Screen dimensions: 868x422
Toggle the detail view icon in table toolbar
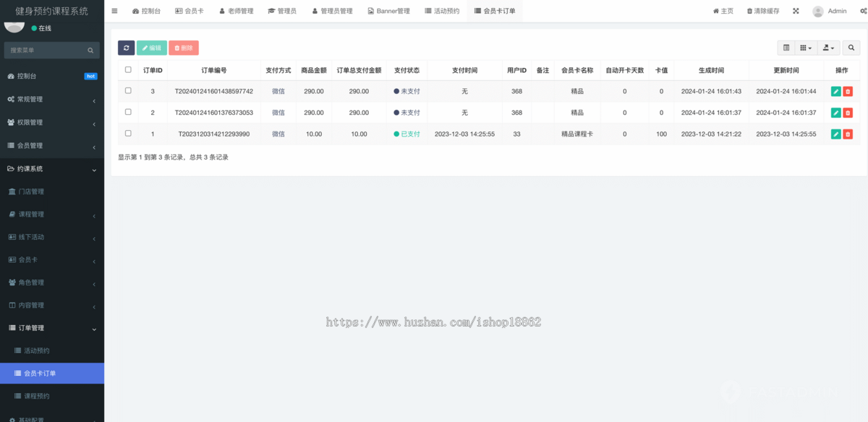(x=786, y=48)
